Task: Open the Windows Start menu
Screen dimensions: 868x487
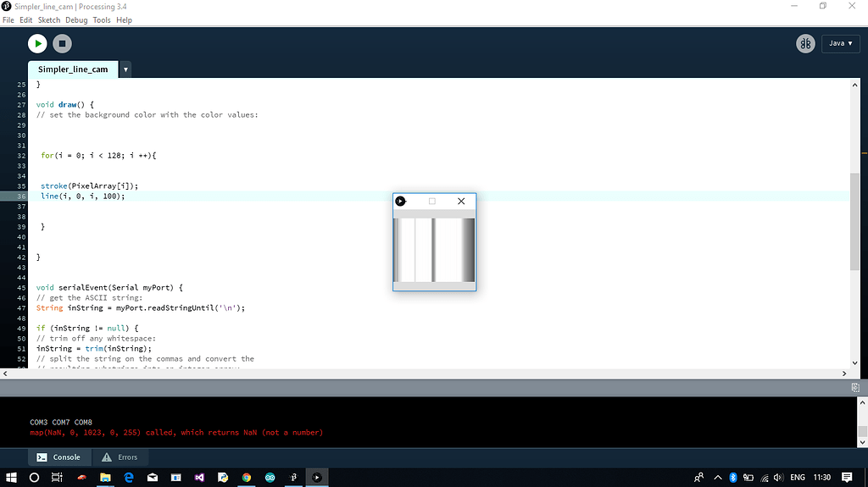Action: point(11,477)
